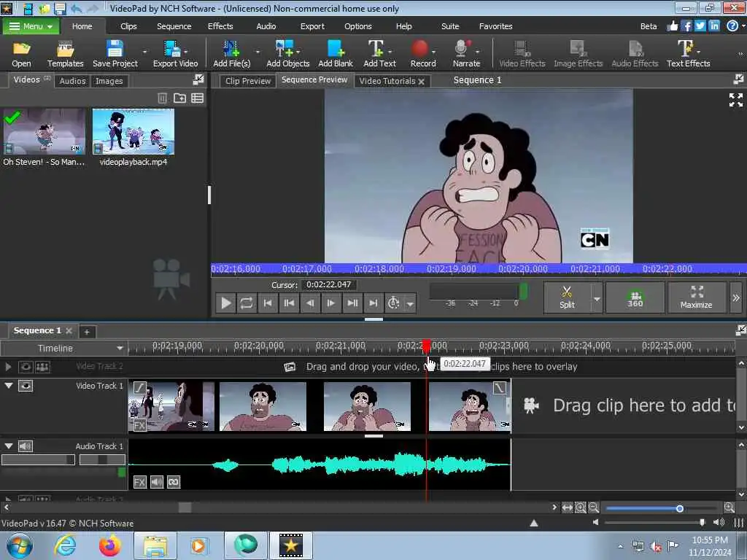Open the Templates tool
This screenshot has height=560, width=747.
pos(65,54)
